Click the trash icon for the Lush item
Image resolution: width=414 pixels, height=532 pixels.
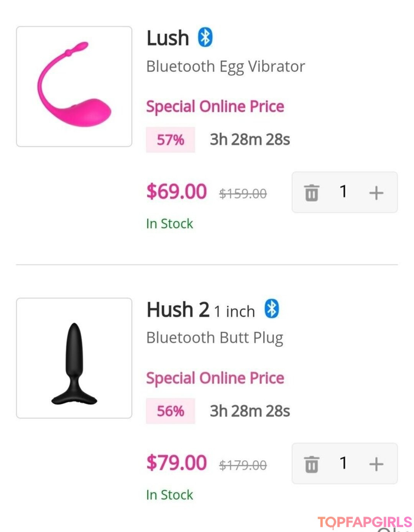click(x=311, y=193)
